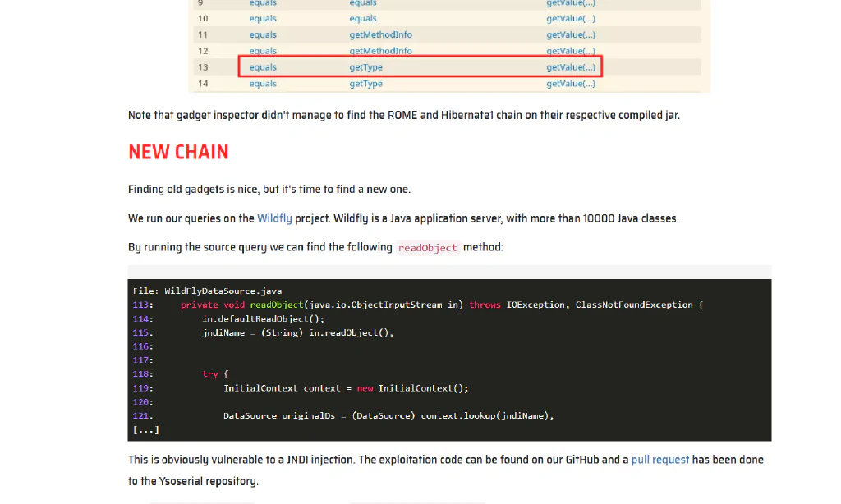This screenshot has height=504, width=841.
Task: Click 'context.lookup(jndiName);' on line 121
Action: coord(487,415)
